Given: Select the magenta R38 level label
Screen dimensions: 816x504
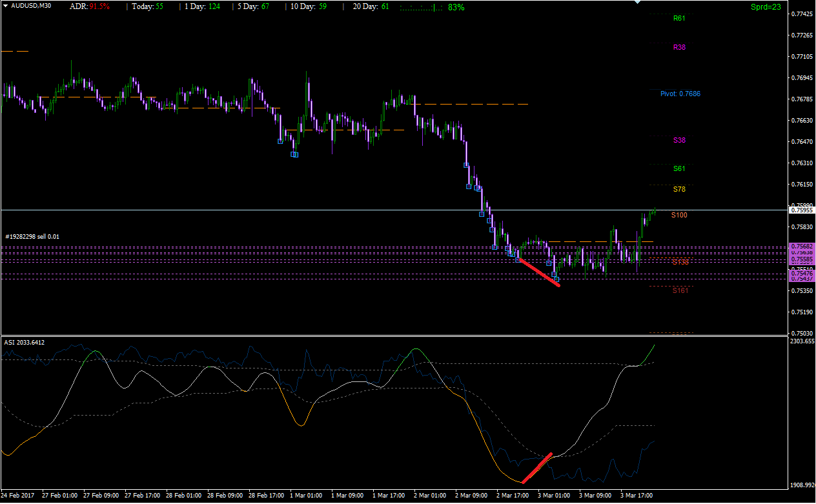Looking at the screenshot, I should click(x=679, y=47).
